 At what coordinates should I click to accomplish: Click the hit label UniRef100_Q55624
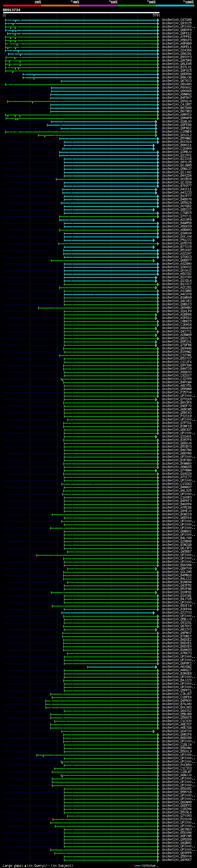pos(177,203)
